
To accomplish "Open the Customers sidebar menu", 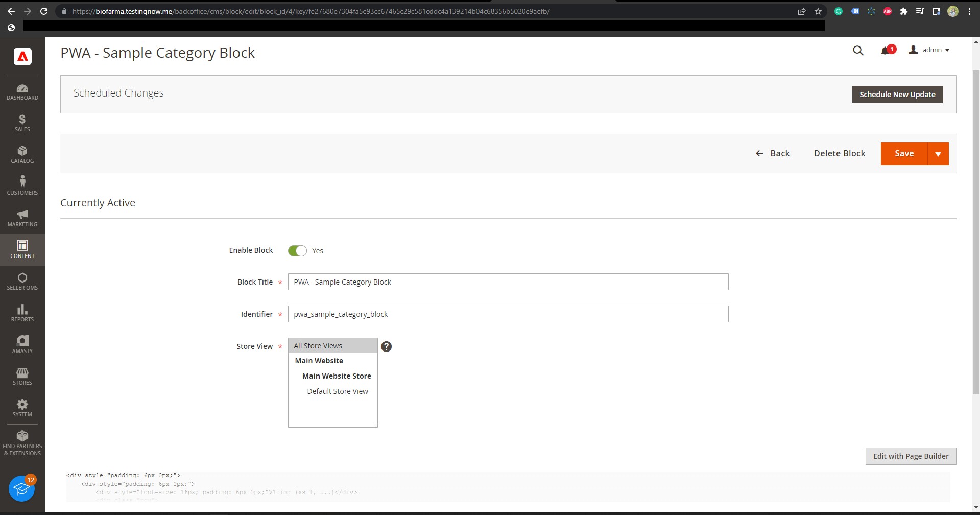I will (x=22, y=186).
